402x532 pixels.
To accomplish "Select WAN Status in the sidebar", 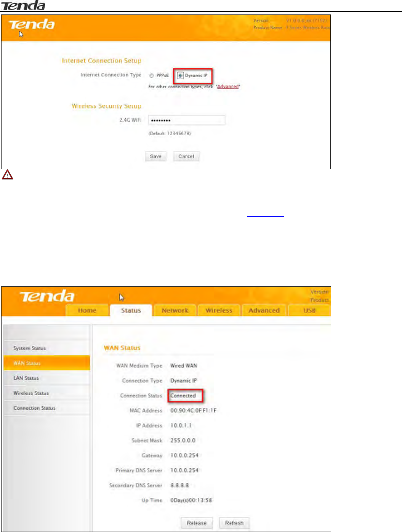I will [x=47, y=363].
